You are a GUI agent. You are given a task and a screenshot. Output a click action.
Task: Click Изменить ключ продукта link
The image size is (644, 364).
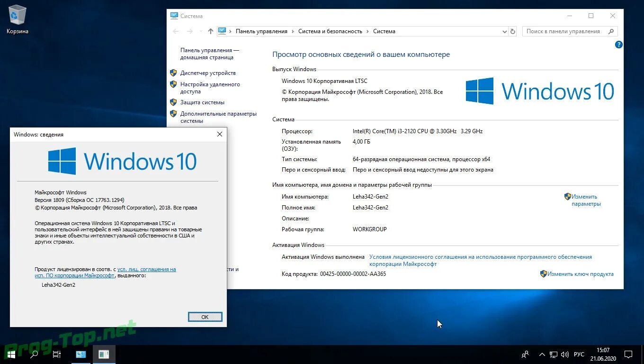coord(581,274)
